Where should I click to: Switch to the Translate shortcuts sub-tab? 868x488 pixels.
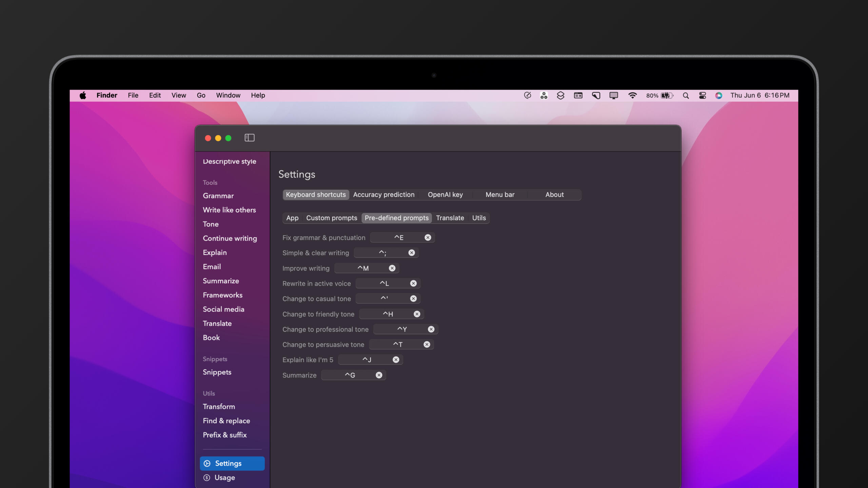click(450, 218)
